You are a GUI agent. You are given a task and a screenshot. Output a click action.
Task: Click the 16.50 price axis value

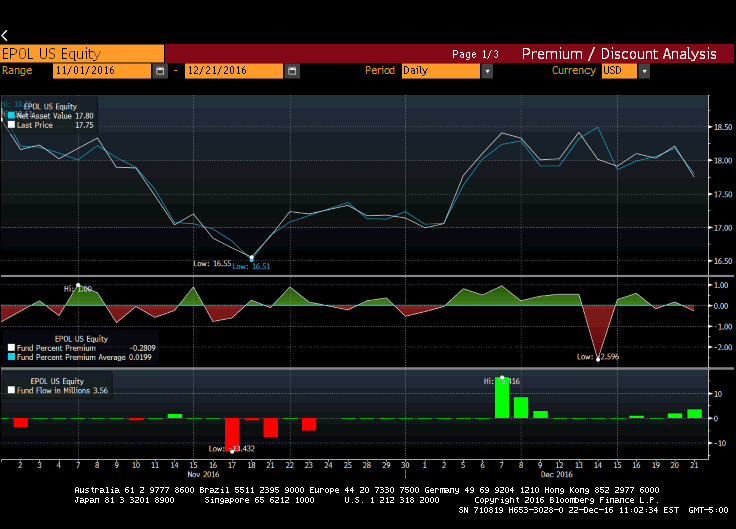coord(723,261)
